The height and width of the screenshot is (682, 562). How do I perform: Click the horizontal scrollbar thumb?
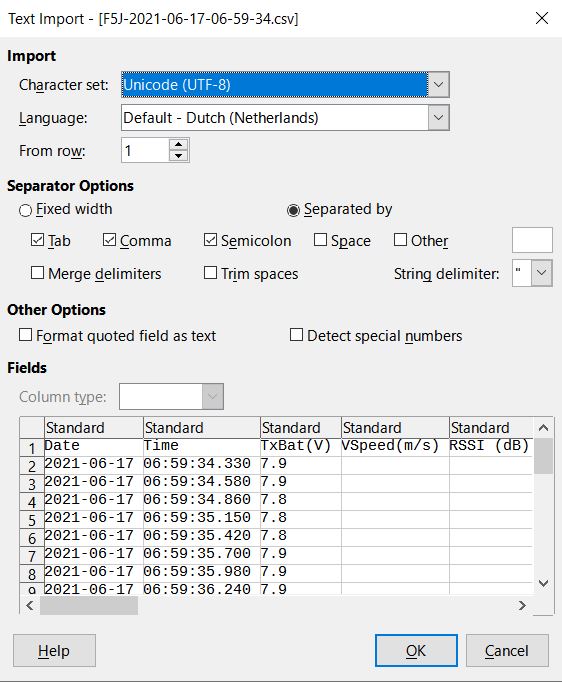tap(89, 605)
